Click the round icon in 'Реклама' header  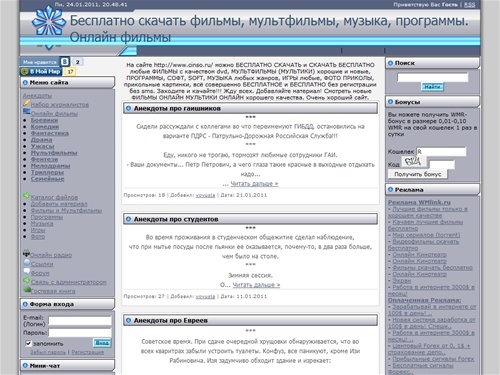click(391, 189)
